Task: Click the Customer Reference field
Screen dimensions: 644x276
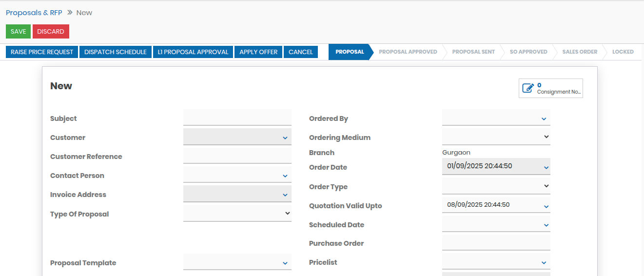Action: [x=237, y=156]
